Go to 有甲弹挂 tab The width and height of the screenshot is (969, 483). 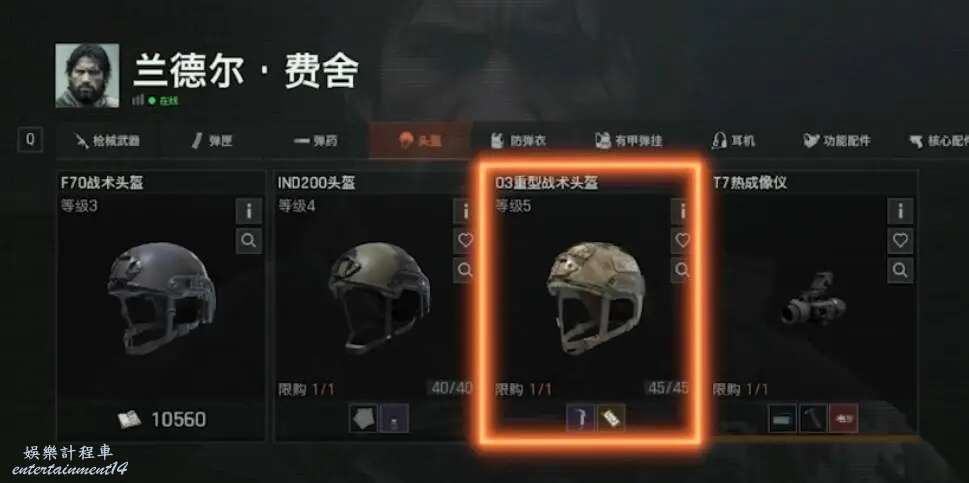click(x=628, y=141)
